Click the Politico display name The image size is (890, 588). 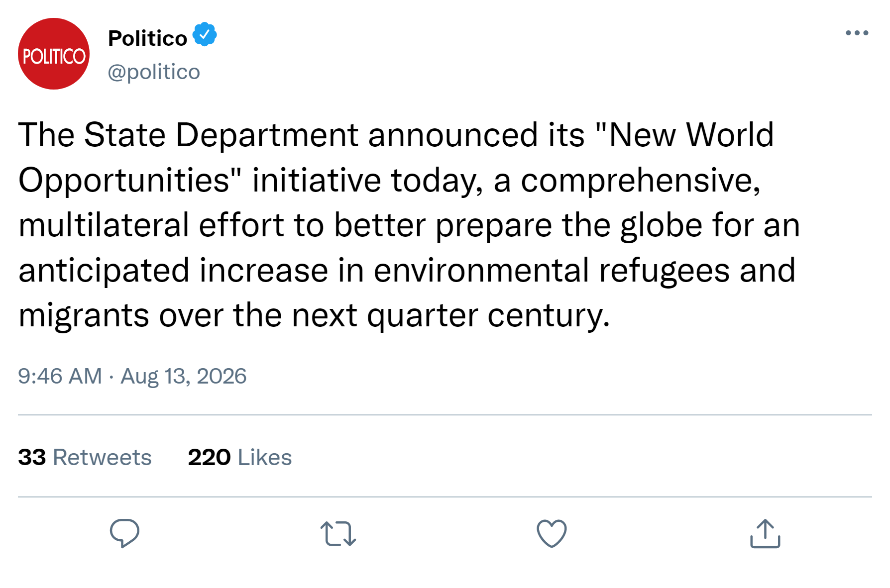click(x=147, y=38)
